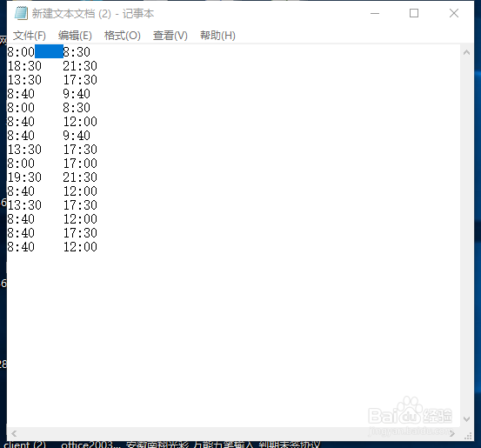The height and width of the screenshot is (448, 481).
Task: Click the text 17:00
Action: pos(80,164)
